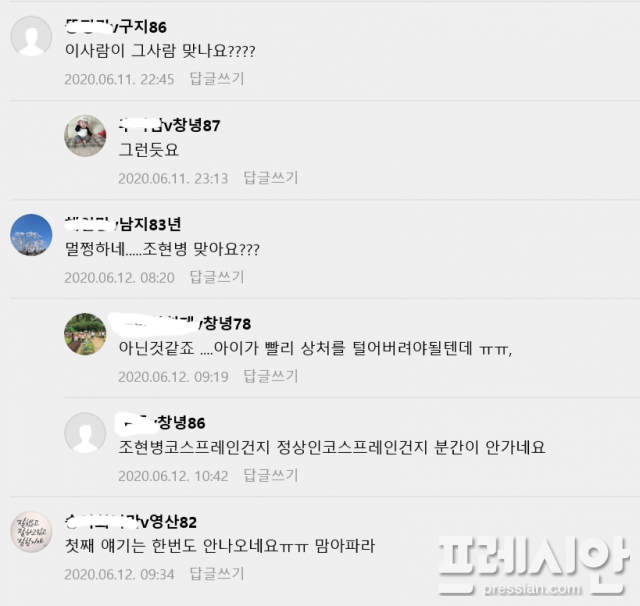Reply to the 10:42 코스프레 comment
The image size is (640, 606).
(x=271, y=475)
